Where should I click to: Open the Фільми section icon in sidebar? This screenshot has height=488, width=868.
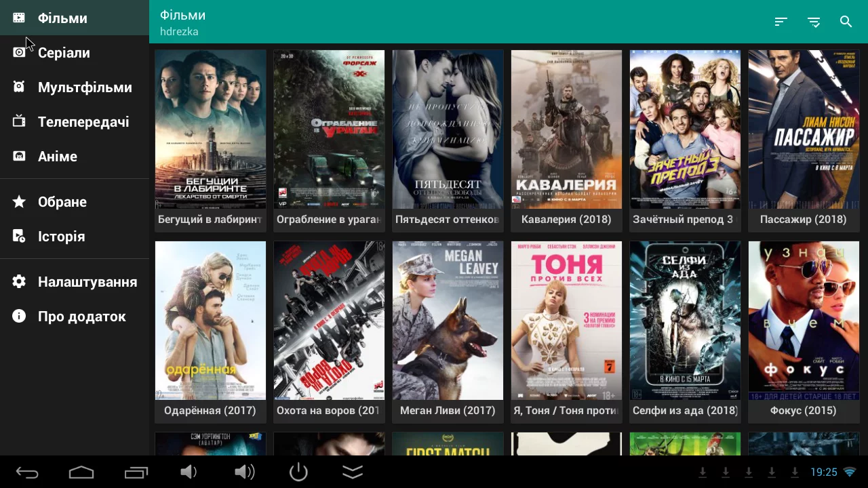pos(19,18)
